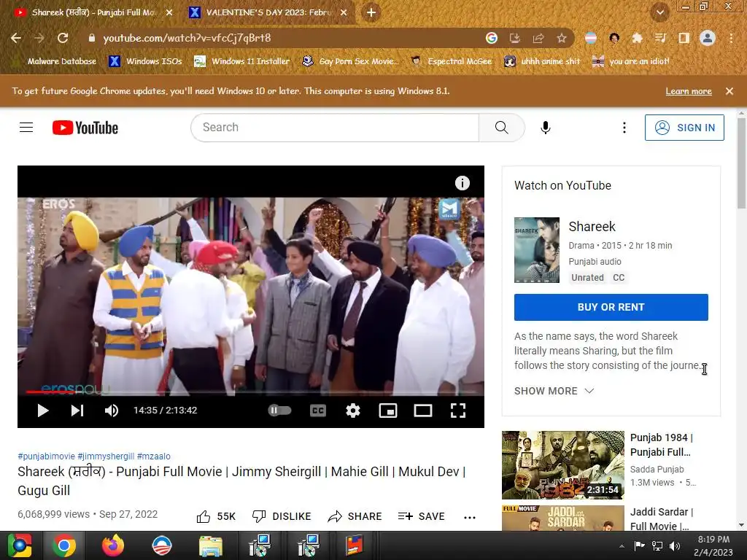Open the #mzaalo hashtag link
The height and width of the screenshot is (560, 747).
coord(153,456)
